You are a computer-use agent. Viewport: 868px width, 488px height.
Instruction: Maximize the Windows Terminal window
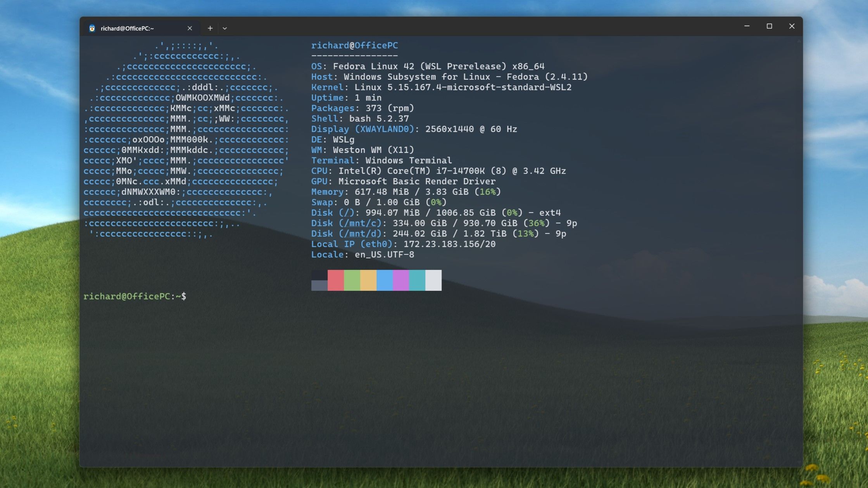(x=769, y=26)
